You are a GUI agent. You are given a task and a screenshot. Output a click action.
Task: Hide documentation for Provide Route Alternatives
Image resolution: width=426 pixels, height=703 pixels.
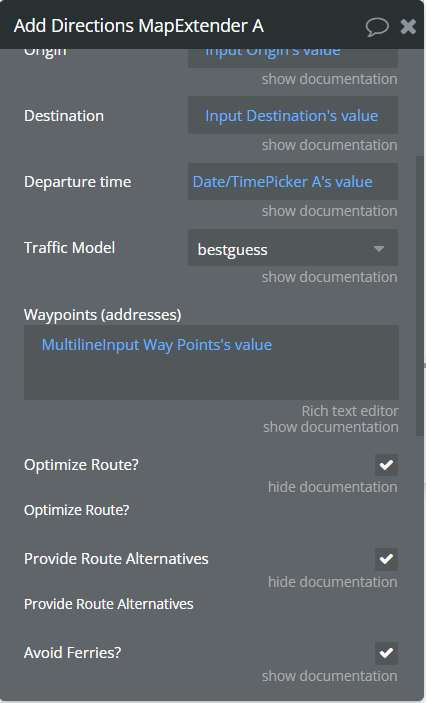[332, 582]
